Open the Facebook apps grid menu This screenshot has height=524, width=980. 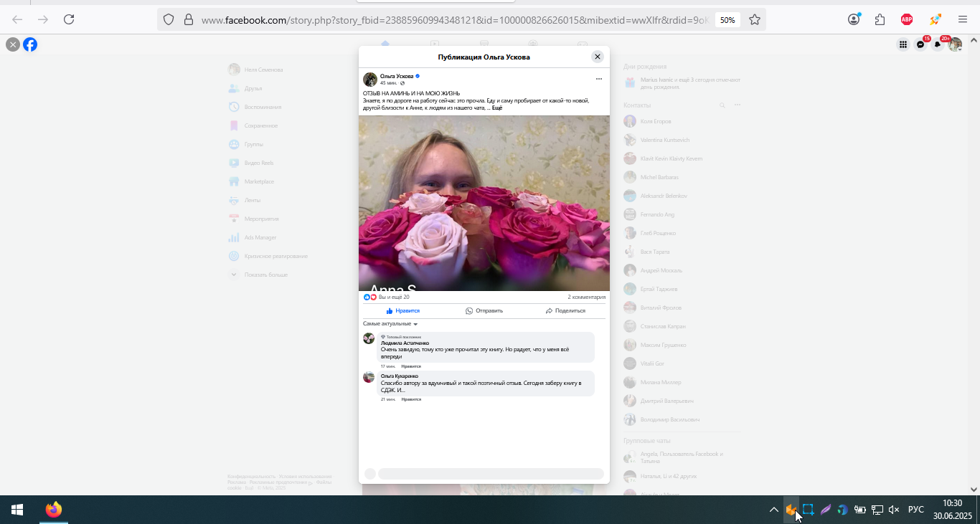click(x=903, y=44)
